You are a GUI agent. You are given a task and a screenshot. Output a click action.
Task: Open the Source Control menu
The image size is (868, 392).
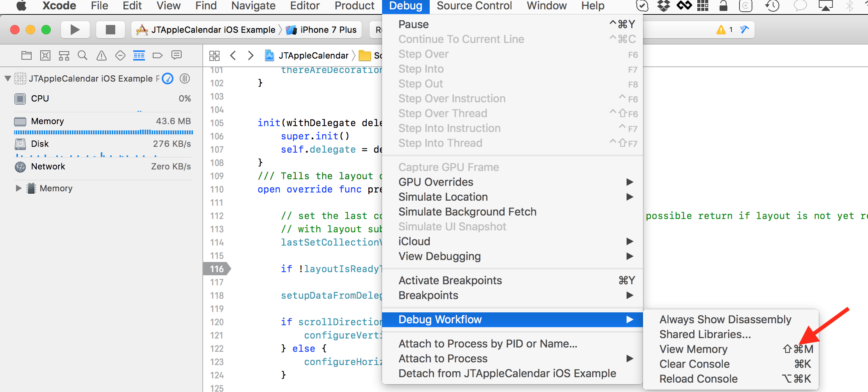tap(474, 6)
